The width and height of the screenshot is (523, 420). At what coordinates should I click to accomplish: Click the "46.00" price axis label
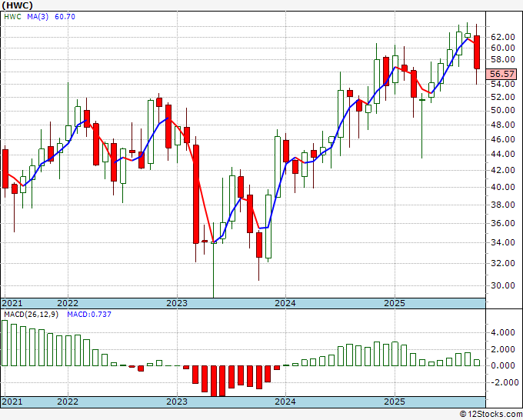pyautogui.click(x=503, y=139)
